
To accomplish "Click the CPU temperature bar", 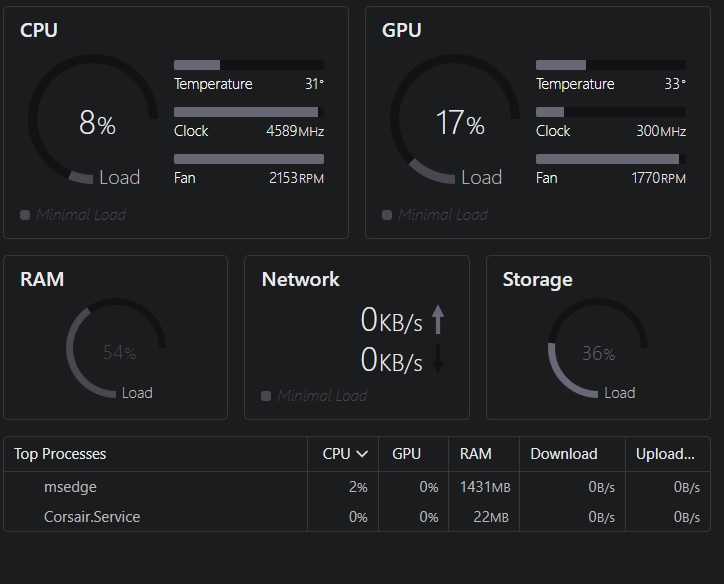I will click(x=249, y=65).
